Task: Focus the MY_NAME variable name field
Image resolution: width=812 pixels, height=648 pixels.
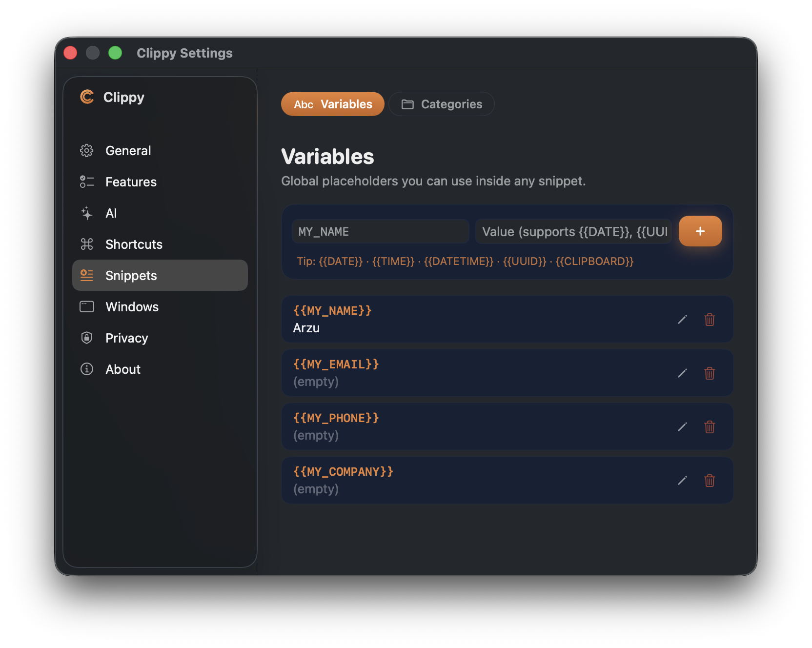Action: (381, 231)
